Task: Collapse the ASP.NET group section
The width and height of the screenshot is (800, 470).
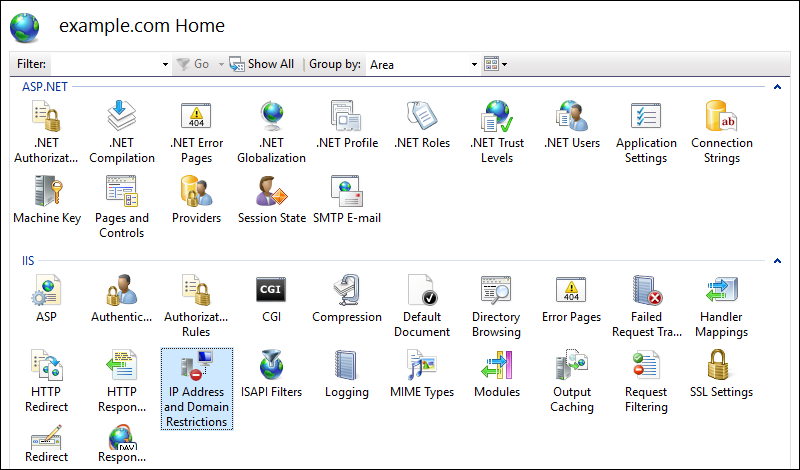Action: point(776,87)
